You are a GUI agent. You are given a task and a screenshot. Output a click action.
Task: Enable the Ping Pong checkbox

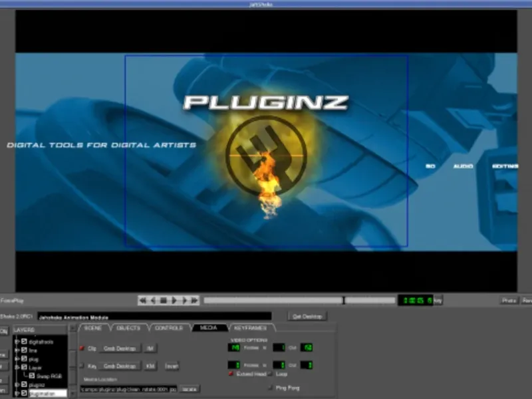pyautogui.click(x=271, y=388)
